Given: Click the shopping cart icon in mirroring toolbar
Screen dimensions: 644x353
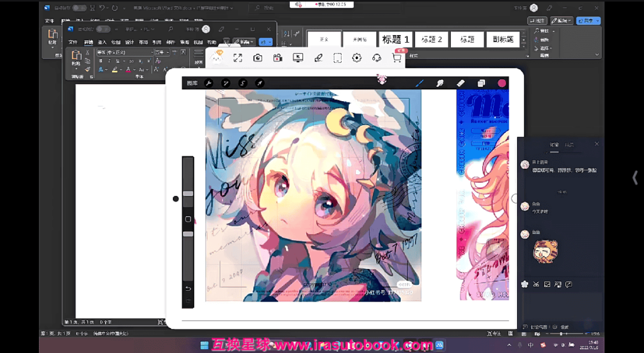Looking at the screenshot, I should coord(396,58).
